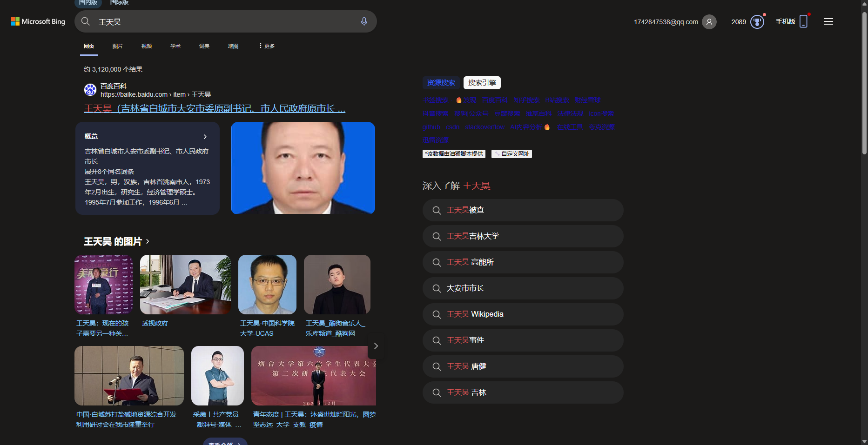Switch to the 词典 tab

[204, 46]
